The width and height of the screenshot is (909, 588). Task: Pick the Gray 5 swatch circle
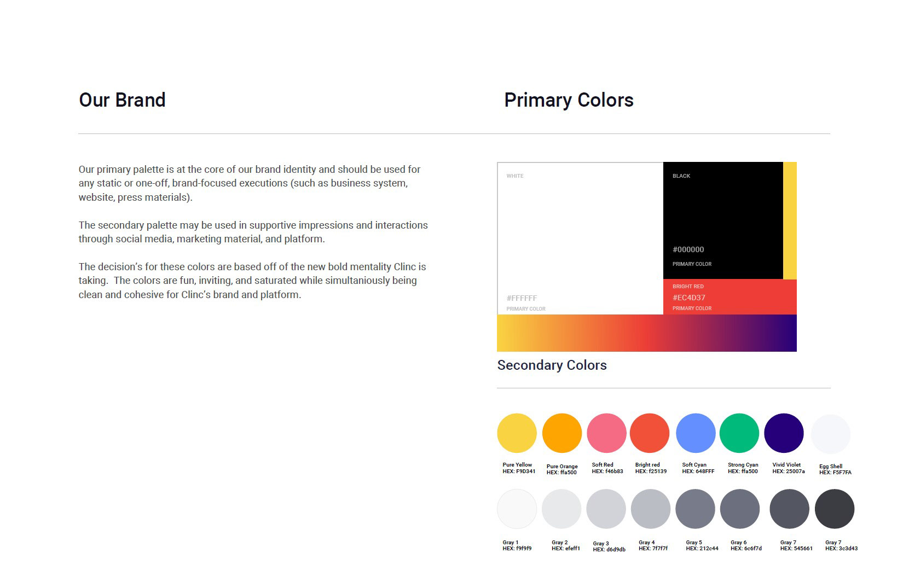tap(695, 509)
